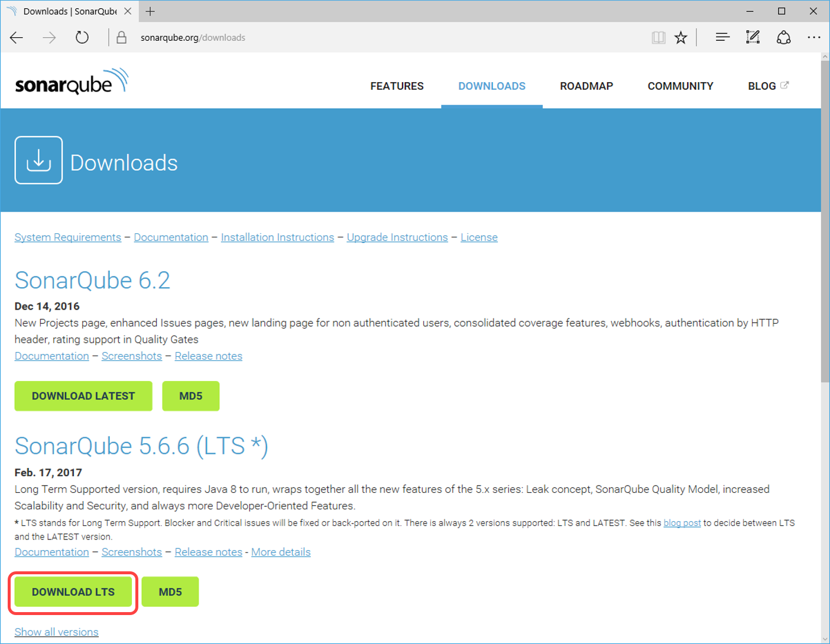Select the DOWNLOADS nav item
Image resolution: width=830 pixels, height=644 pixels.
click(492, 86)
